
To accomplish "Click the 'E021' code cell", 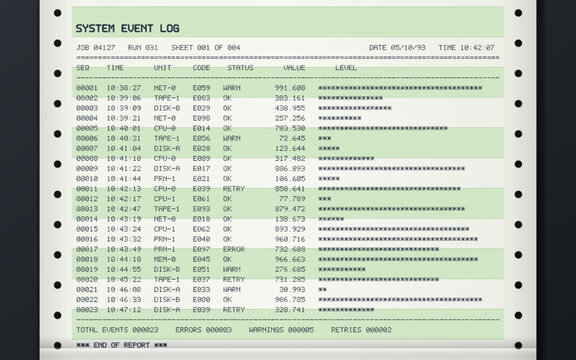I will 201,179.
